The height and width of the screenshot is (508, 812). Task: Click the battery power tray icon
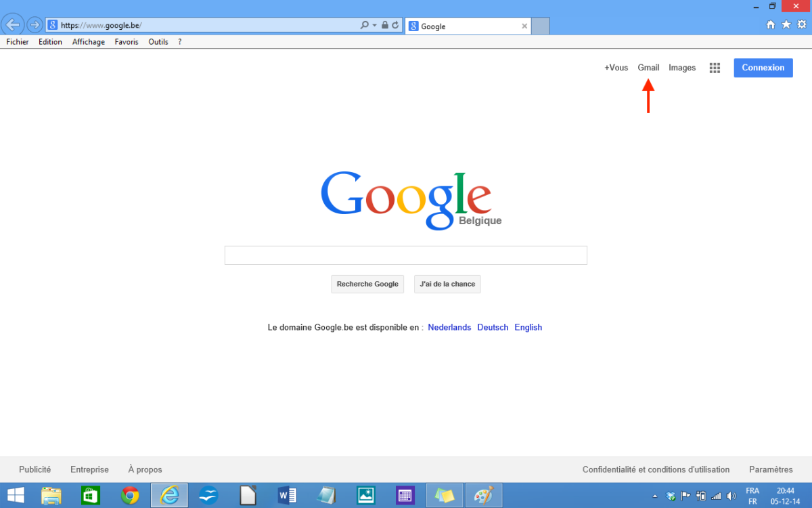click(701, 496)
